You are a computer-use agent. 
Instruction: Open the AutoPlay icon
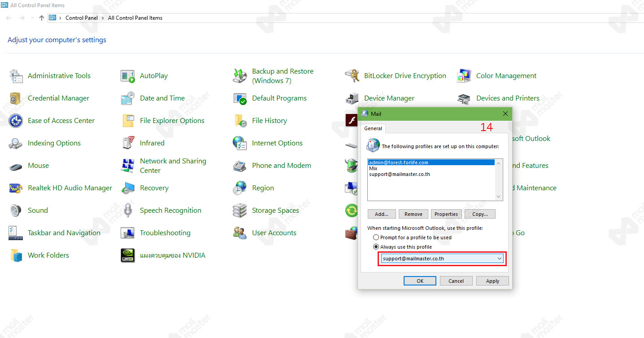(128, 76)
